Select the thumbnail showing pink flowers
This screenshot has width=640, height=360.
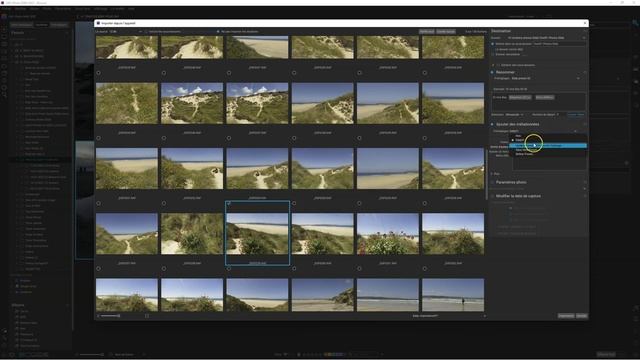click(388, 233)
